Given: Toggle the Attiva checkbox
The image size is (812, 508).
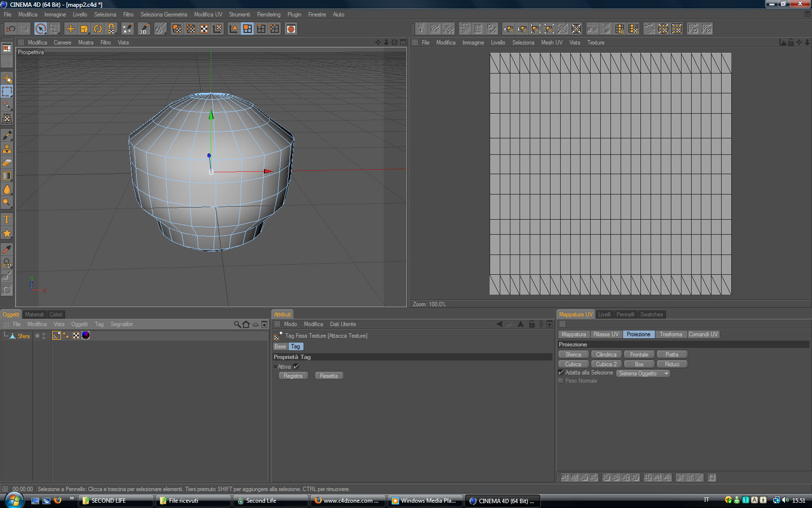Looking at the screenshot, I should [296, 367].
